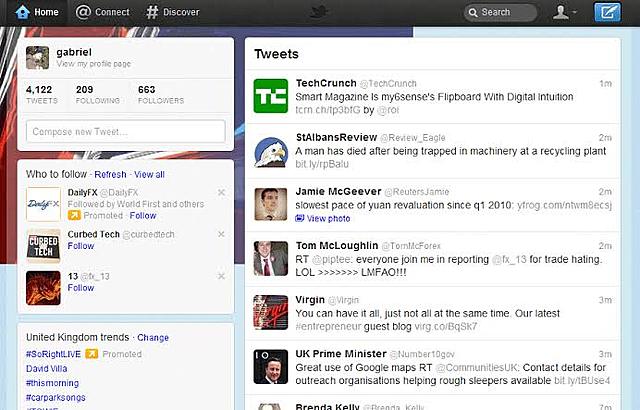Screen dimensions: 640x410
Task: Open the Brenda Kelly profile name
Action: [327, 407]
